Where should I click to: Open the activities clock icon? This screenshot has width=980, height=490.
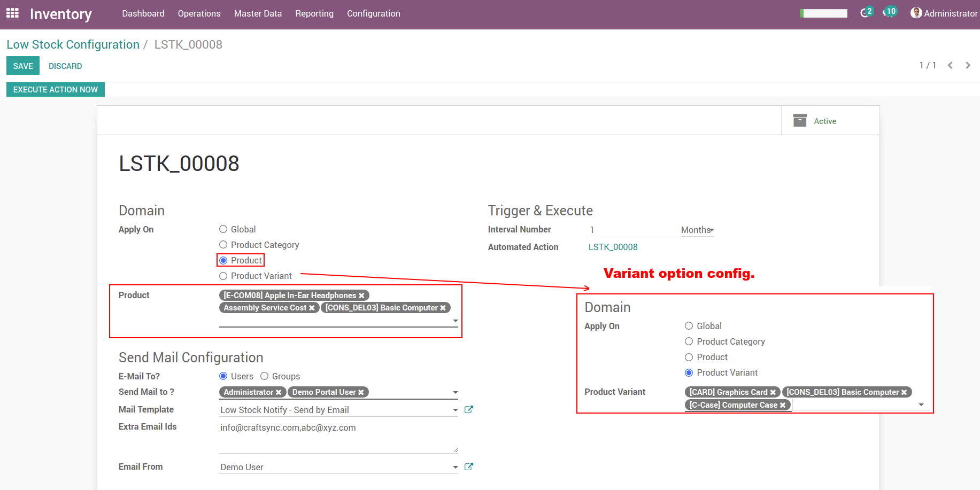pos(889,13)
